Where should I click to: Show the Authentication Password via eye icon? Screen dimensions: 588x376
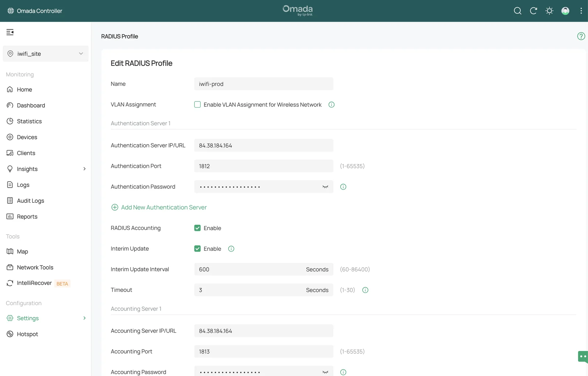coord(325,187)
